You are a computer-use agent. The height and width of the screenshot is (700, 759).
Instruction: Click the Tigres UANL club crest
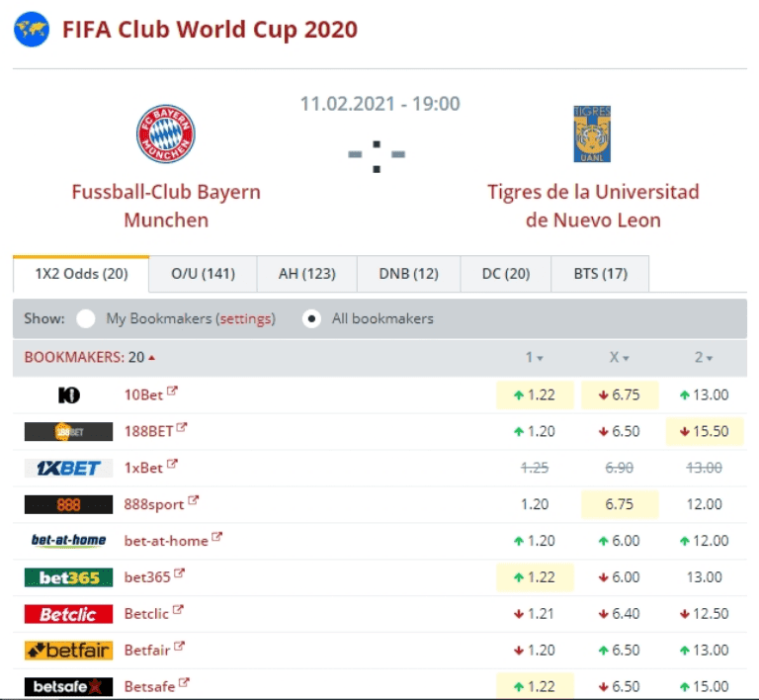(x=592, y=134)
